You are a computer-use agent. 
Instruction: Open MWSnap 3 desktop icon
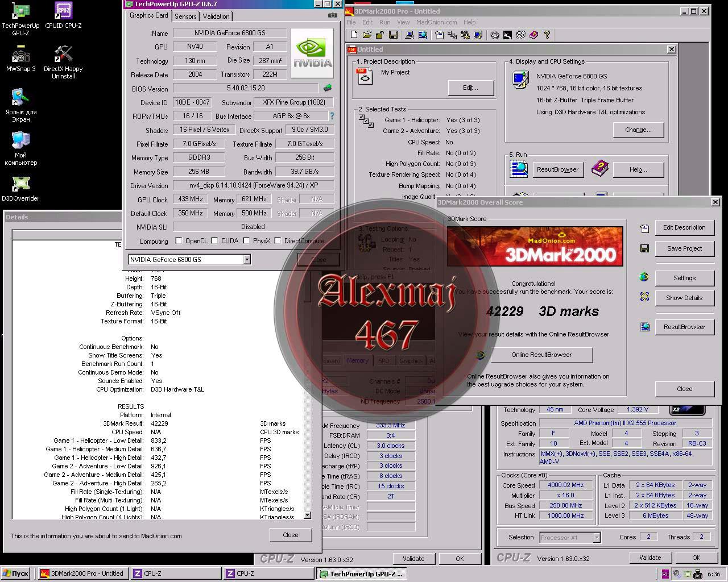[20, 59]
